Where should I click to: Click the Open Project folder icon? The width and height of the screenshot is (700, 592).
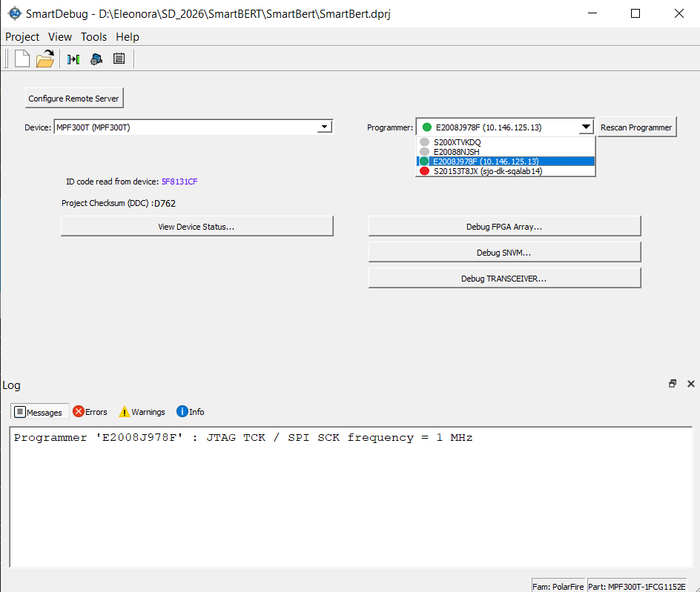(x=45, y=59)
